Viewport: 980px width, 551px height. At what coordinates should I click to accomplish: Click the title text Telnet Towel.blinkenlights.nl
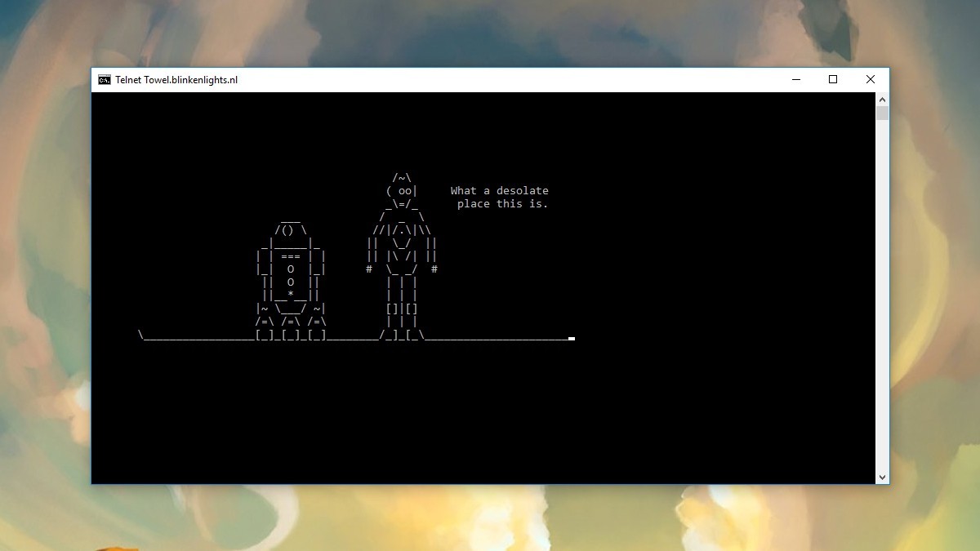point(176,80)
